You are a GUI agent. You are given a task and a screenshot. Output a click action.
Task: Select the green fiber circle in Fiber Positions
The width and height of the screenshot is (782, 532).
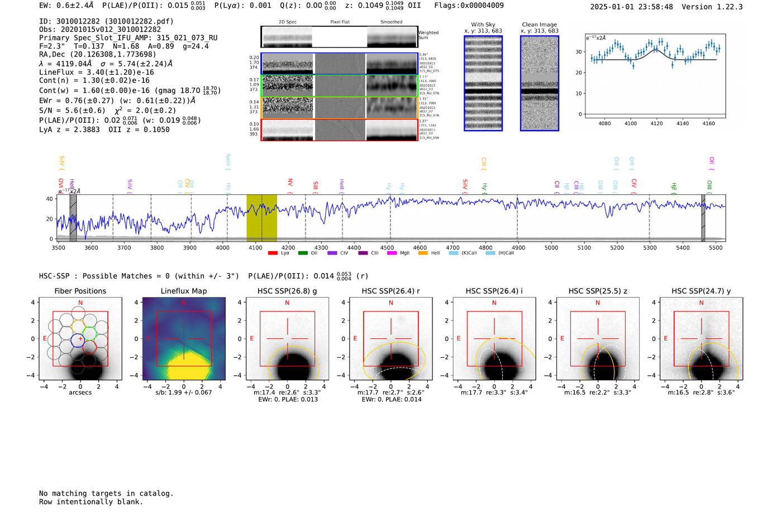click(x=89, y=333)
